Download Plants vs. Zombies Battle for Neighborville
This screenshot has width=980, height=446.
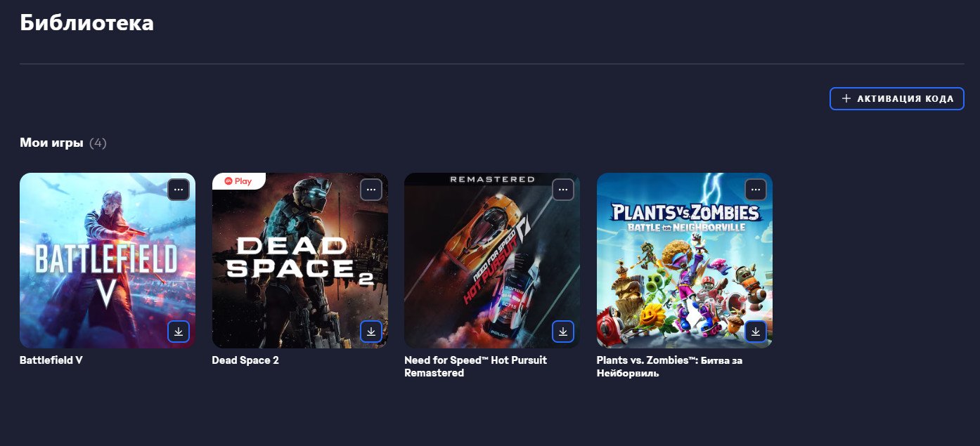click(756, 332)
